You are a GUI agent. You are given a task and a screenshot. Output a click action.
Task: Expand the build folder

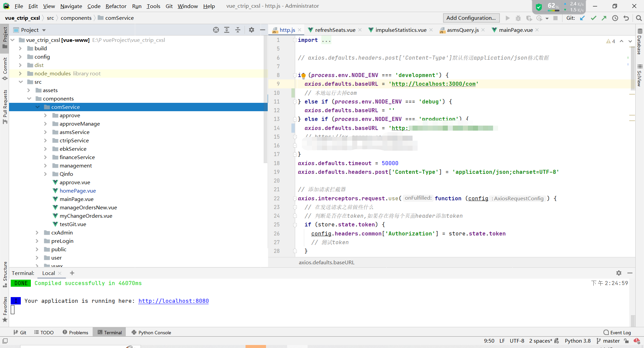point(20,49)
